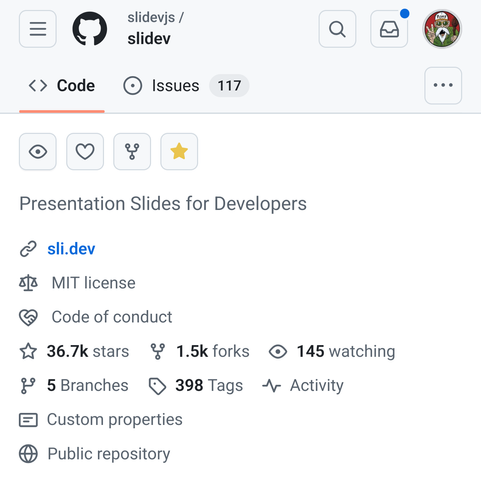Viewport: 481px width, 479px height.
Task: Open the search magnifier button
Action: (337, 29)
